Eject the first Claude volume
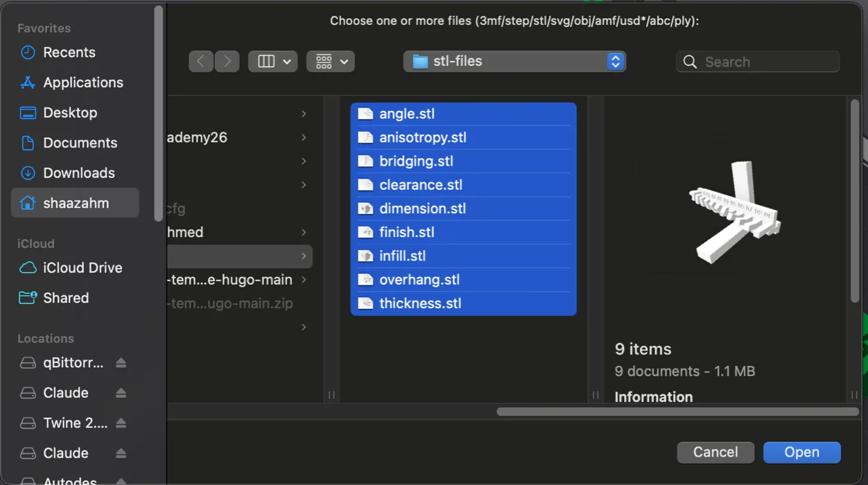 click(x=121, y=393)
